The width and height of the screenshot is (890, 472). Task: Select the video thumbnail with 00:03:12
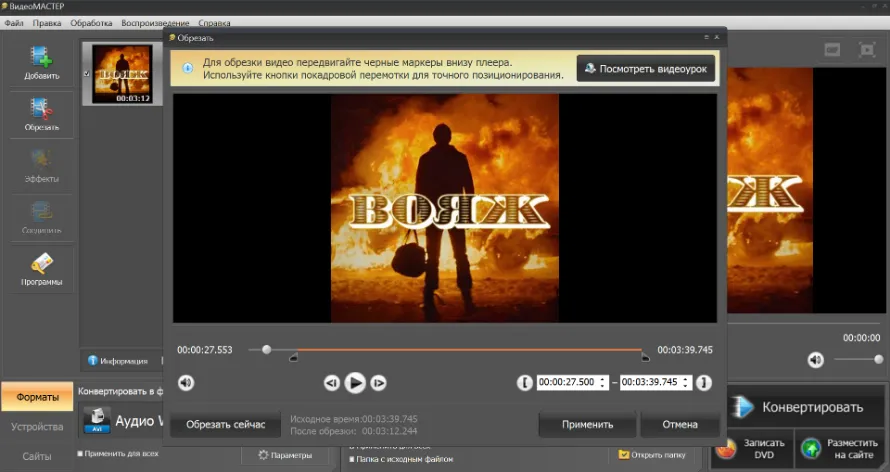coord(122,74)
